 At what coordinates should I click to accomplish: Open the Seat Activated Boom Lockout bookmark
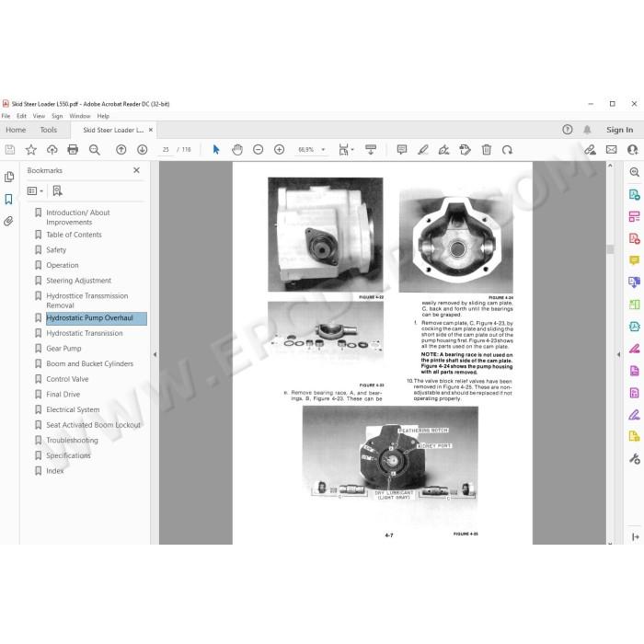pos(93,425)
